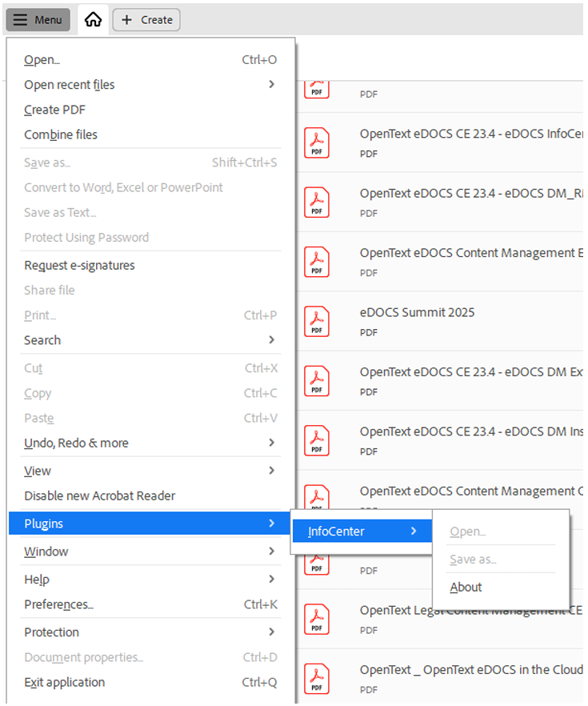Choose Request e-signatures
This screenshot has height=706, width=588.
(150, 266)
